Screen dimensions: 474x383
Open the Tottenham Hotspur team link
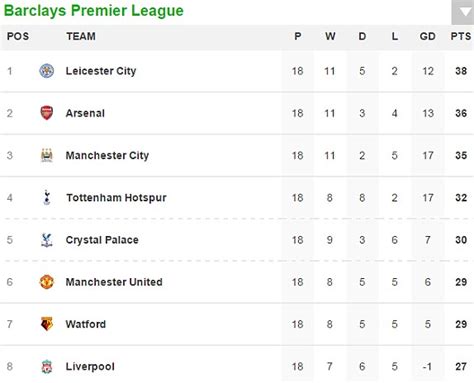point(116,198)
